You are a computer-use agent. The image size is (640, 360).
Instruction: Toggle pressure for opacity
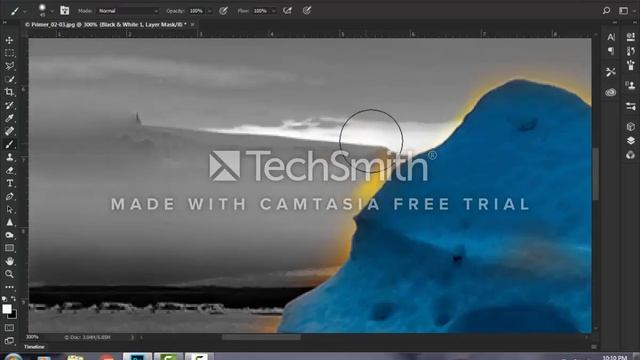pos(223,11)
